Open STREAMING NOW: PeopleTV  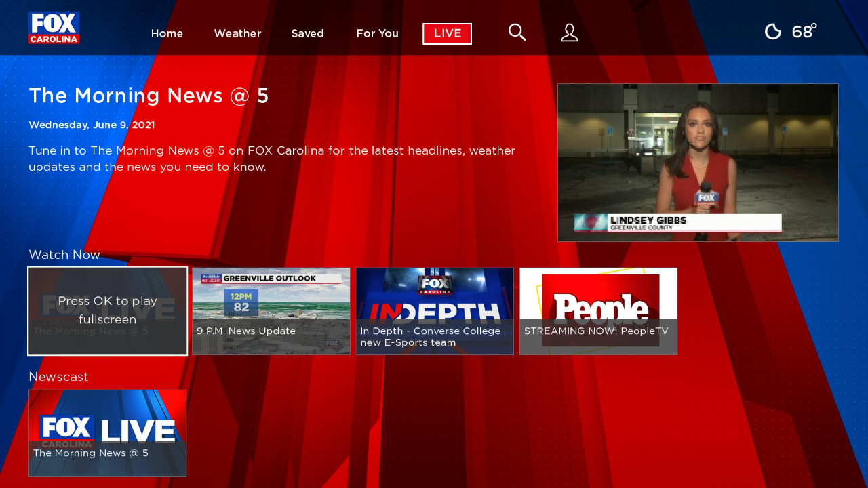pos(598,310)
